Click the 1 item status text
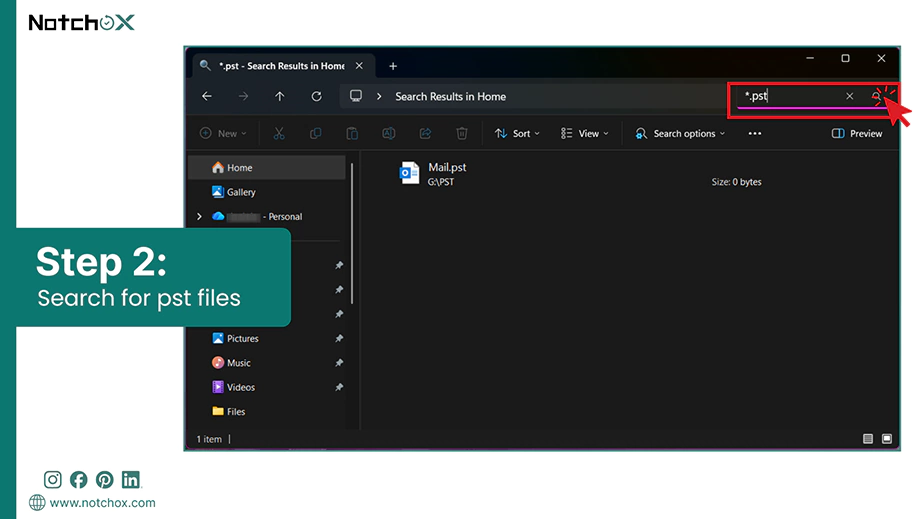The height and width of the screenshot is (519, 922). coord(209,439)
